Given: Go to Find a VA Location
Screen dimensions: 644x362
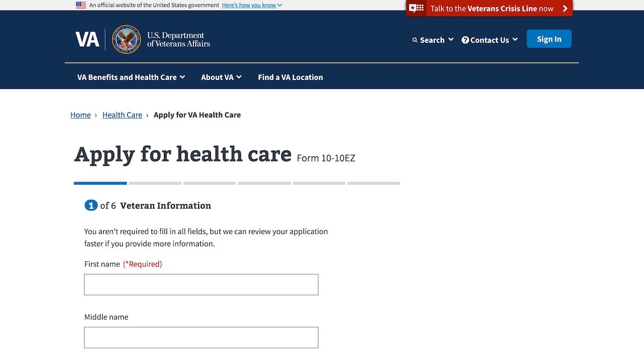Looking at the screenshot, I should coord(290,77).
